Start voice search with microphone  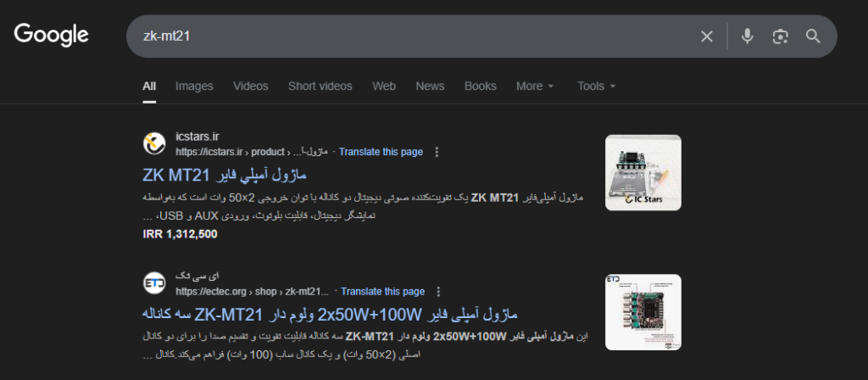click(747, 36)
